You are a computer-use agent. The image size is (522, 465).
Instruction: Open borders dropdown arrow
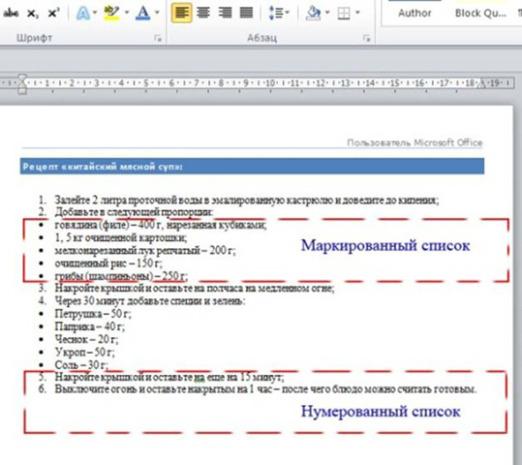pos(358,13)
